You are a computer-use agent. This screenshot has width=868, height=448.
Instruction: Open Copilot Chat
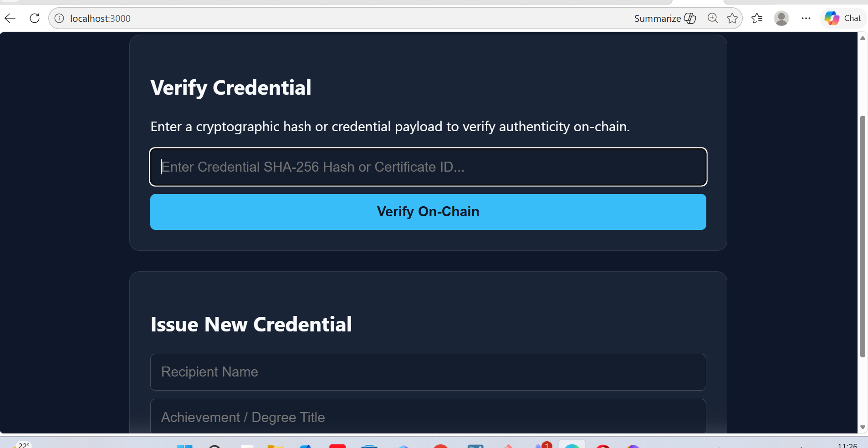843,18
